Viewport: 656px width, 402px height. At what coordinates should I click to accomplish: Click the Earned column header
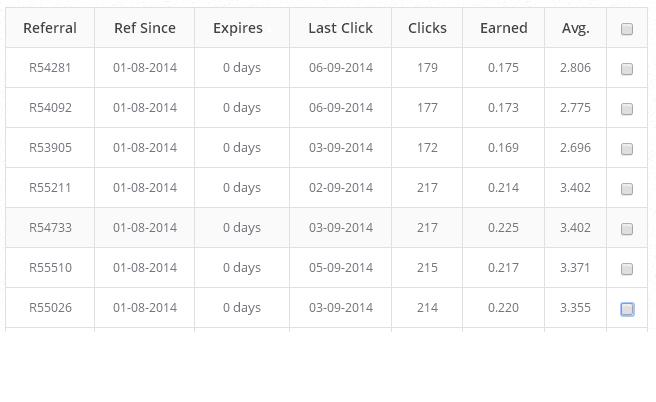coord(503,28)
